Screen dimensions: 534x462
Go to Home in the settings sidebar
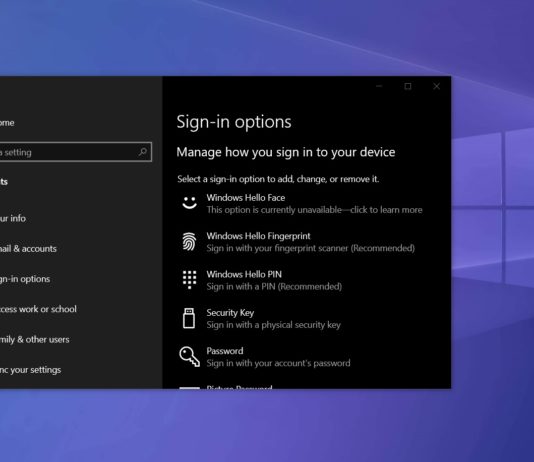(7, 123)
